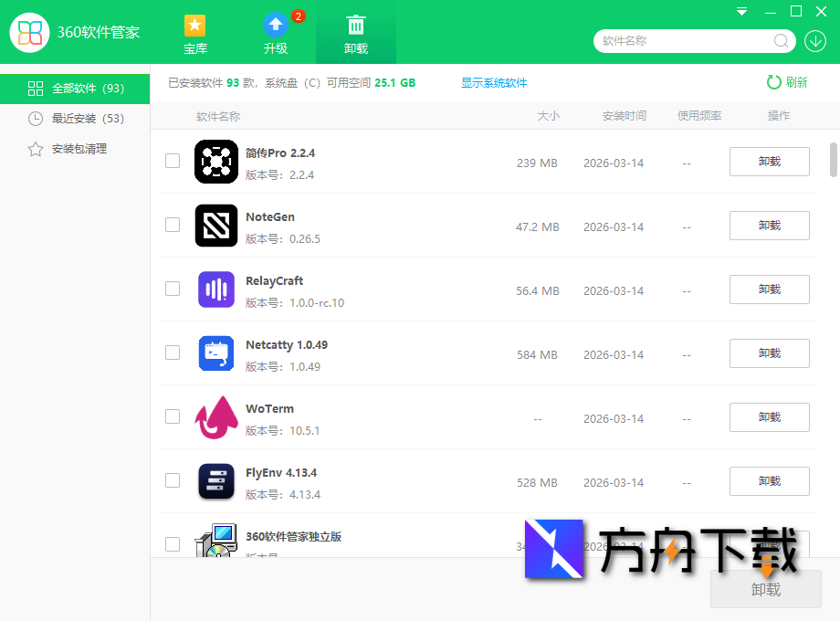Check the checkbox next to 简传Pro
This screenshot has width=840, height=621.
pyautogui.click(x=173, y=160)
